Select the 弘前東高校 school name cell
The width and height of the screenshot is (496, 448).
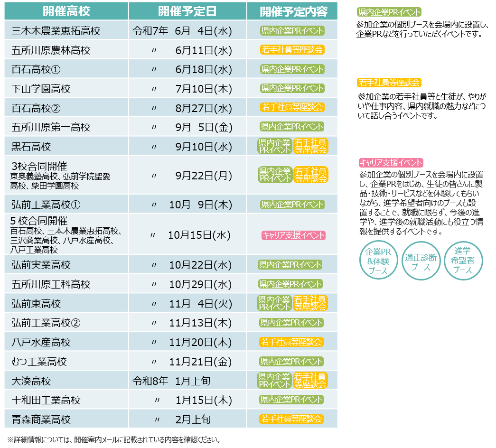tap(66, 303)
